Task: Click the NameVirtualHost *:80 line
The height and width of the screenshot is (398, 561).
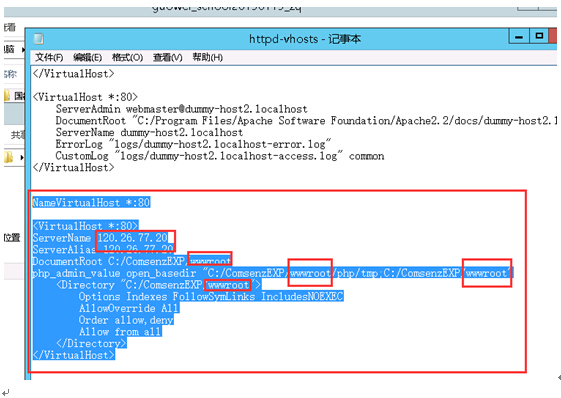Action: tap(91, 203)
